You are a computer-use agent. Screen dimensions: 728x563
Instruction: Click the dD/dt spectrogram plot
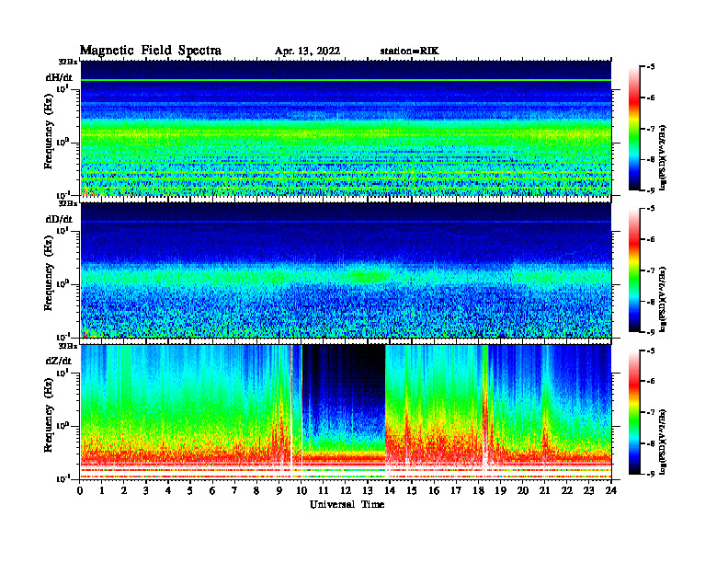click(346, 270)
